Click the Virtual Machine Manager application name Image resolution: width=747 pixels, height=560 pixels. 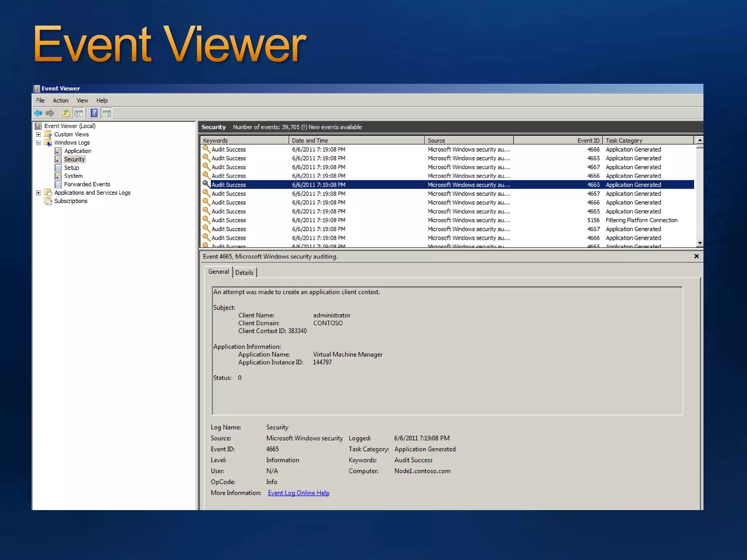tap(348, 354)
